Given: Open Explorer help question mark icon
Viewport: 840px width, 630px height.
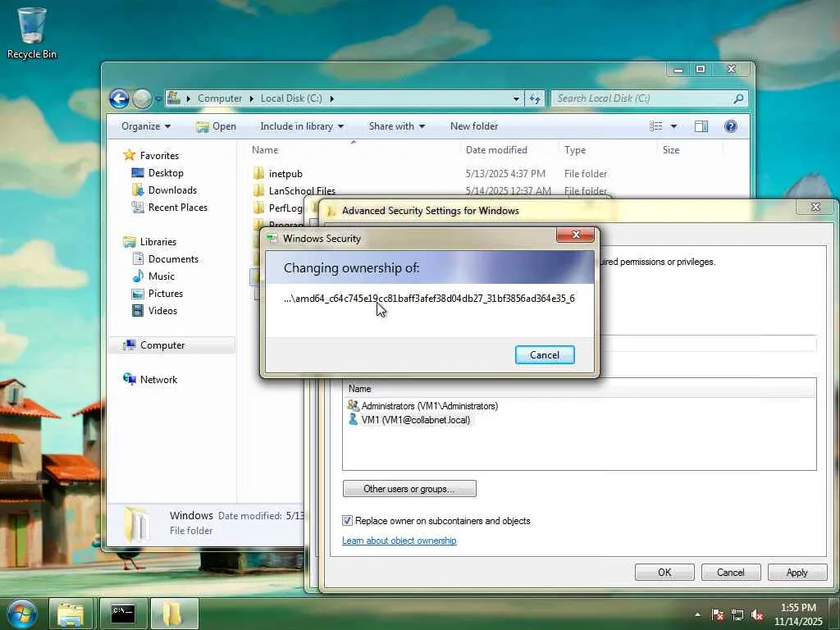Looking at the screenshot, I should pos(730,126).
